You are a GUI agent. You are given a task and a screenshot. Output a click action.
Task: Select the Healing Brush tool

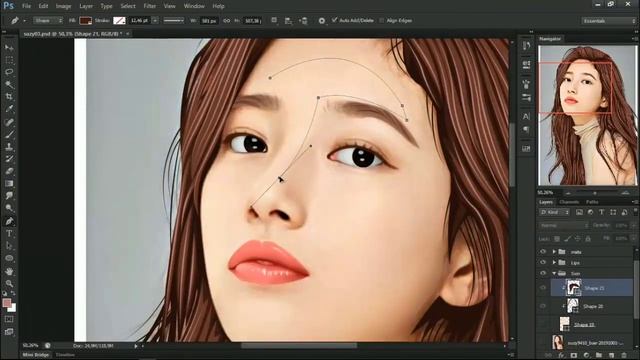[9, 122]
